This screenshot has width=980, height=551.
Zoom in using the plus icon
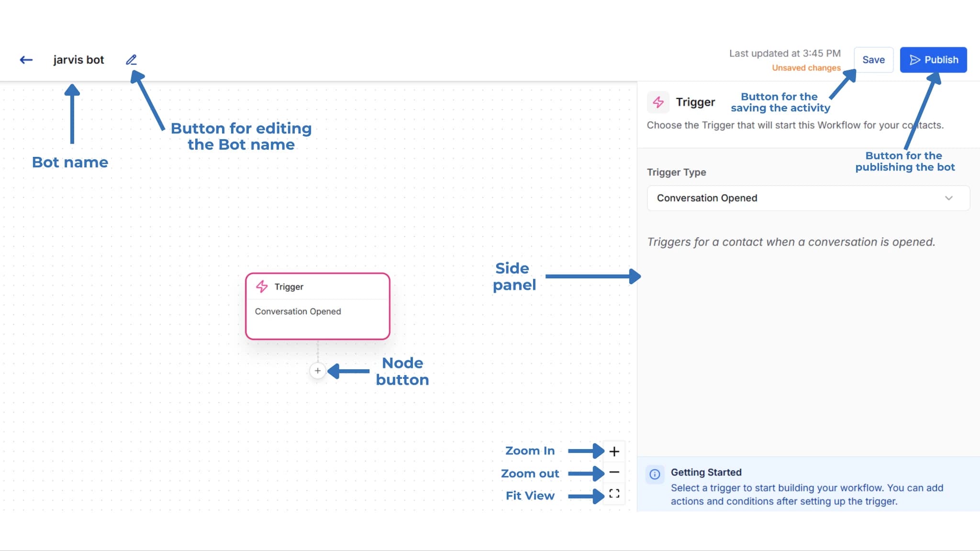point(614,451)
